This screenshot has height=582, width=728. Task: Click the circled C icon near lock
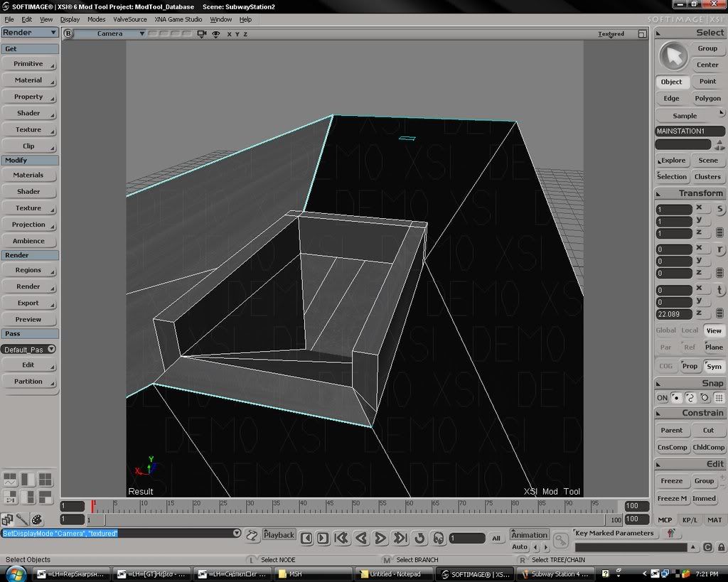point(707,547)
